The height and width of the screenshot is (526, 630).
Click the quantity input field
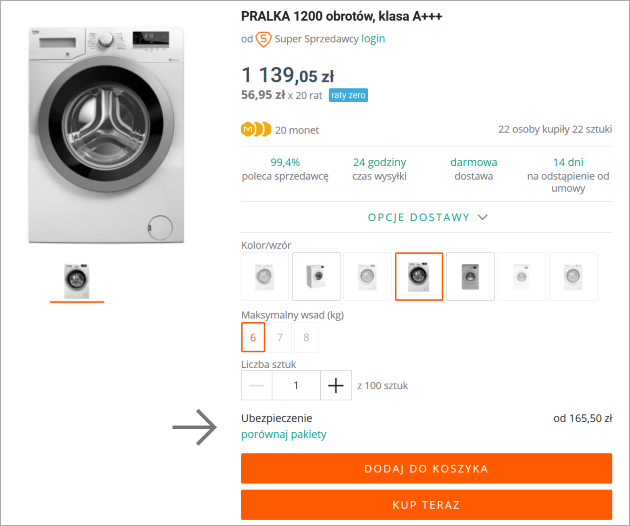click(x=295, y=385)
